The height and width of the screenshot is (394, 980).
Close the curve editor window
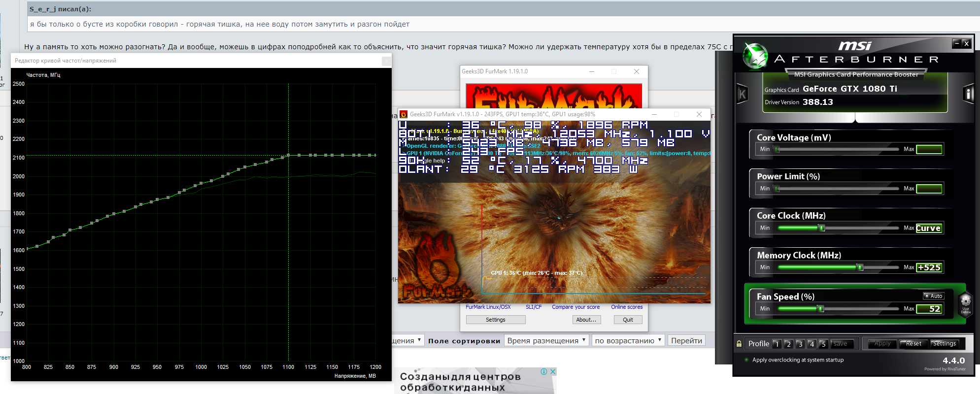coord(386,61)
